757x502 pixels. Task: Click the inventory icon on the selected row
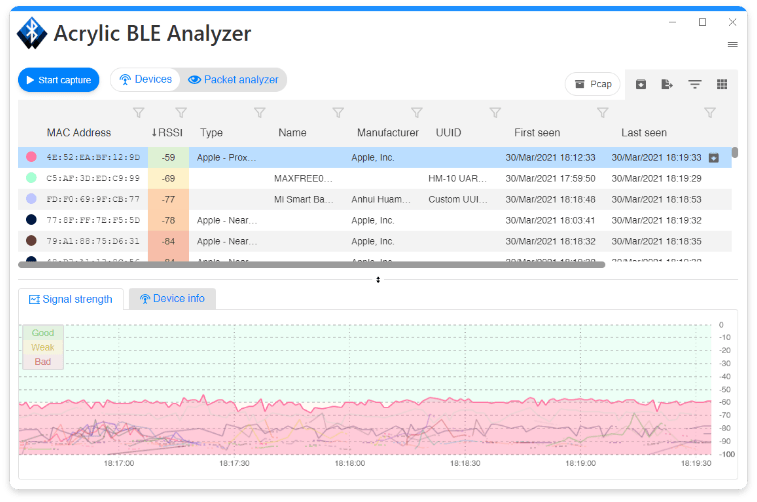(x=714, y=158)
